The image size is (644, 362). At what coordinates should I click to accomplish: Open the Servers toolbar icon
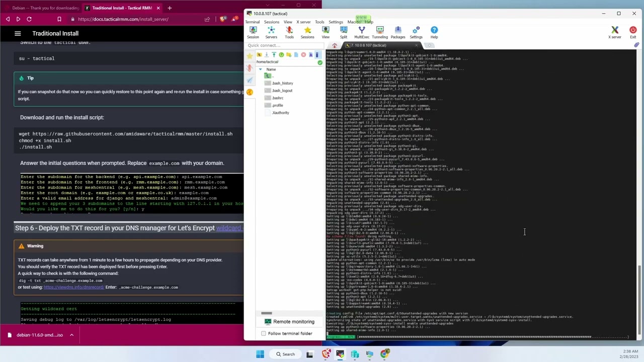tap(271, 33)
